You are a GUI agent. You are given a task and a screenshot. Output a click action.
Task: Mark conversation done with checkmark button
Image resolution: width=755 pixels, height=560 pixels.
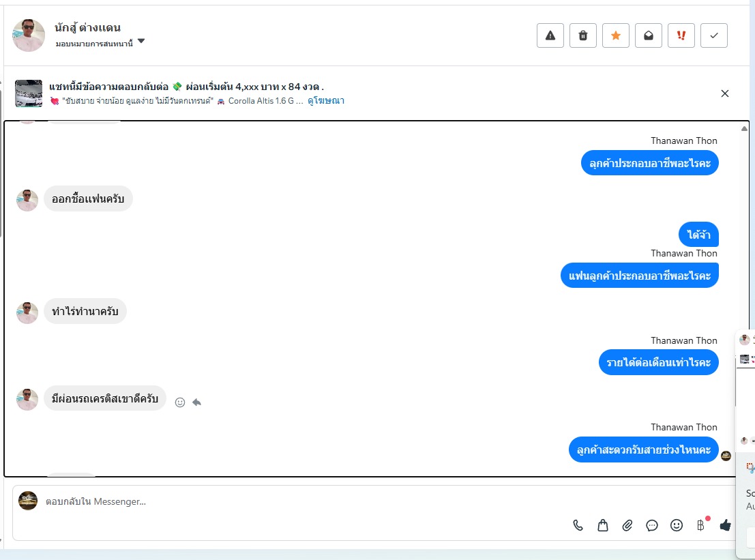pyautogui.click(x=713, y=35)
